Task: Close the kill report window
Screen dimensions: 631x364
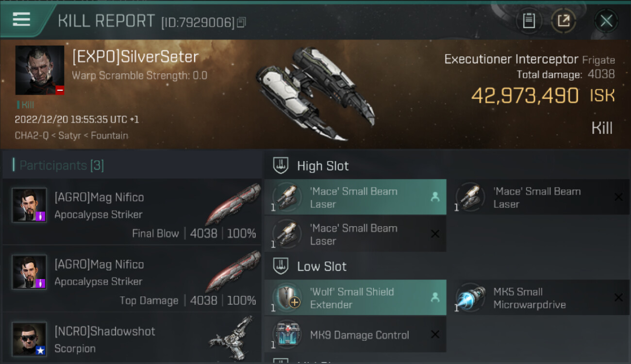Action: (606, 21)
